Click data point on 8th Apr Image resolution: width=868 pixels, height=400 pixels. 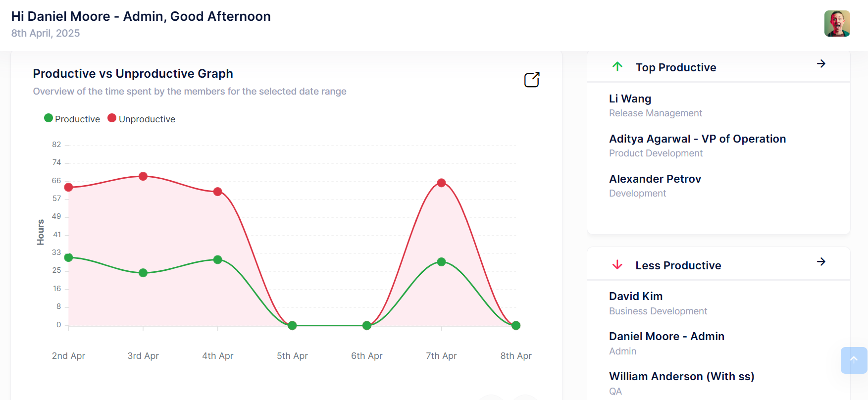(516, 325)
